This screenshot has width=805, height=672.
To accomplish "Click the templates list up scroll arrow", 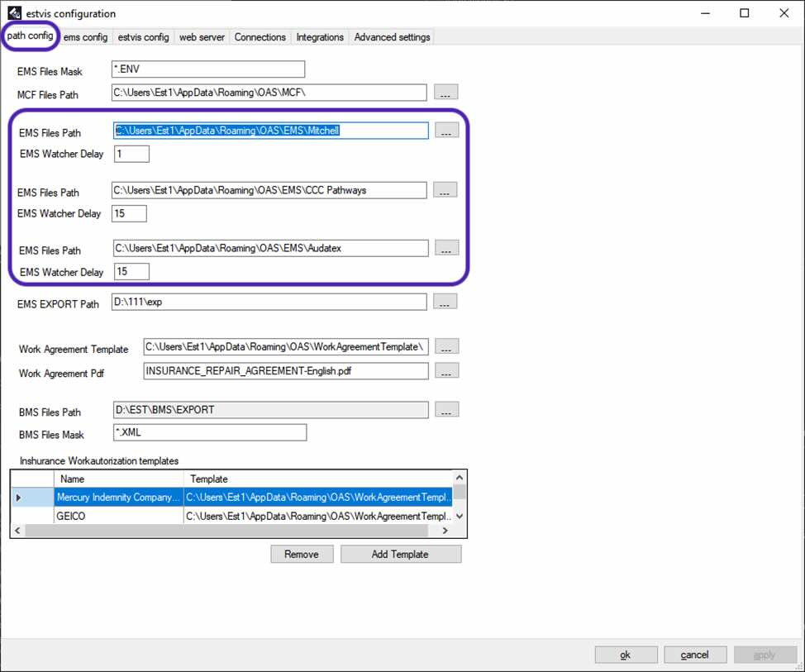I will 460,478.
